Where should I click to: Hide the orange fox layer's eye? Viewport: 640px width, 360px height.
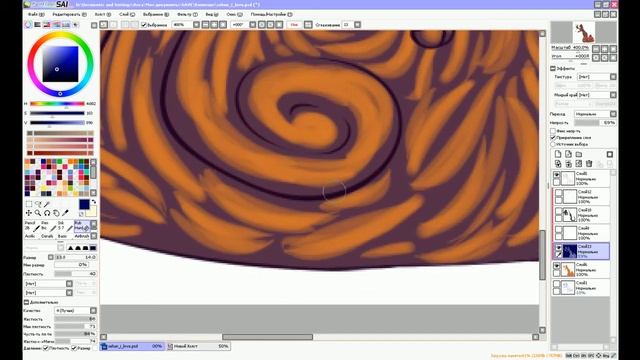[557, 266]
